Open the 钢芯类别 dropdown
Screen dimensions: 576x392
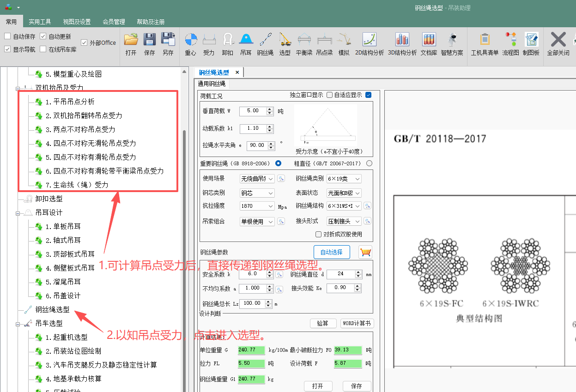257,193
